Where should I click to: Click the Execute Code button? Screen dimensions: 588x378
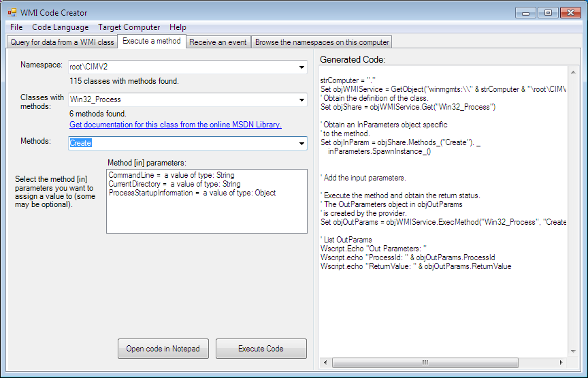tap(261, 349)
